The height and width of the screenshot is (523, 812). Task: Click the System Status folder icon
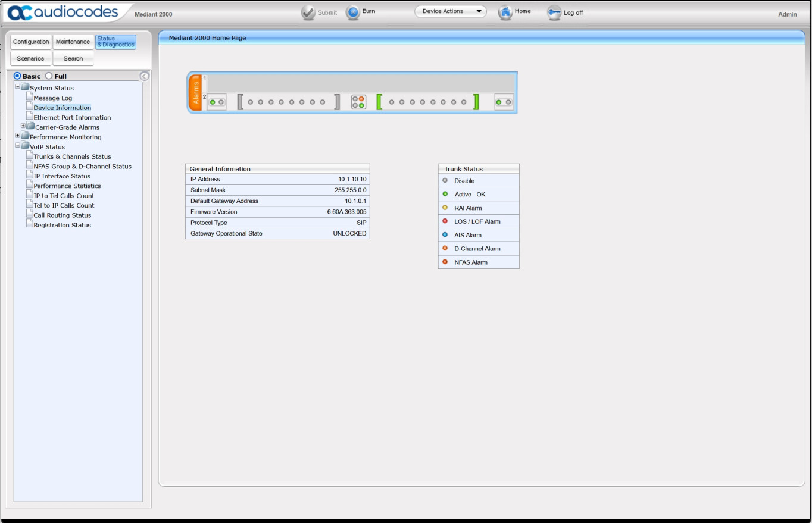coord(26,87)
